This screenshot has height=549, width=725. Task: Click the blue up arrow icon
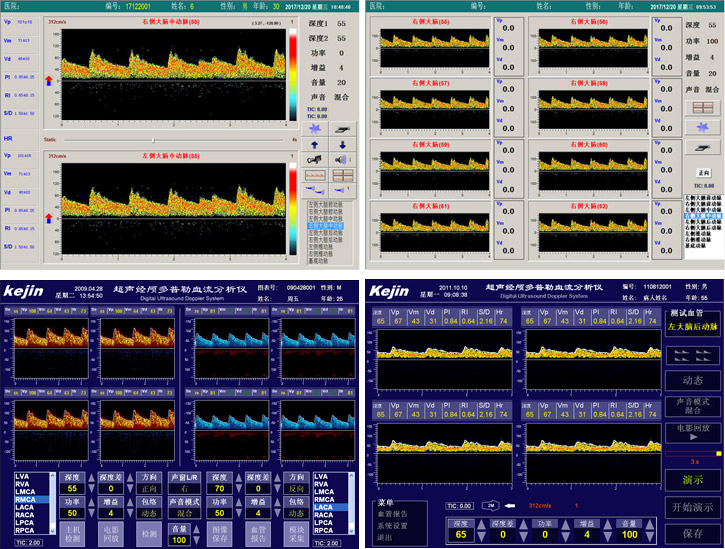(x=315, y=144)
